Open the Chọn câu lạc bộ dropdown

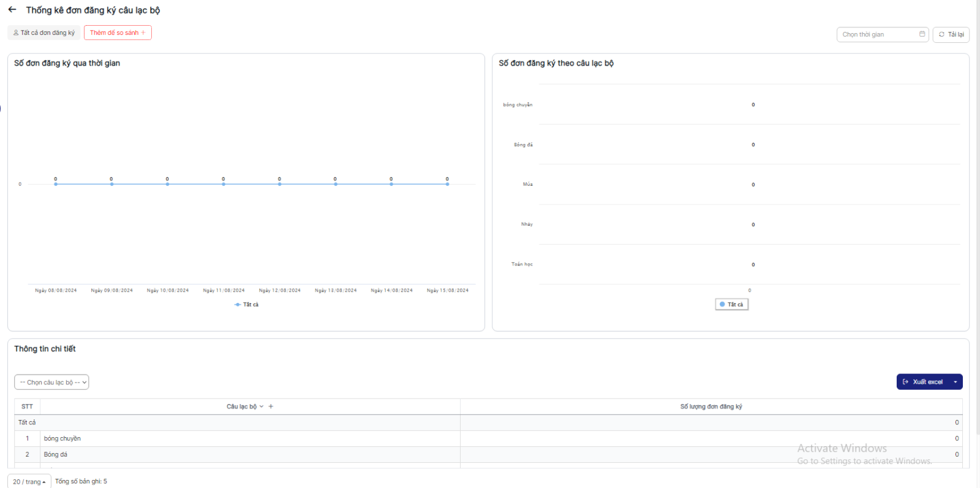(51, 383)
